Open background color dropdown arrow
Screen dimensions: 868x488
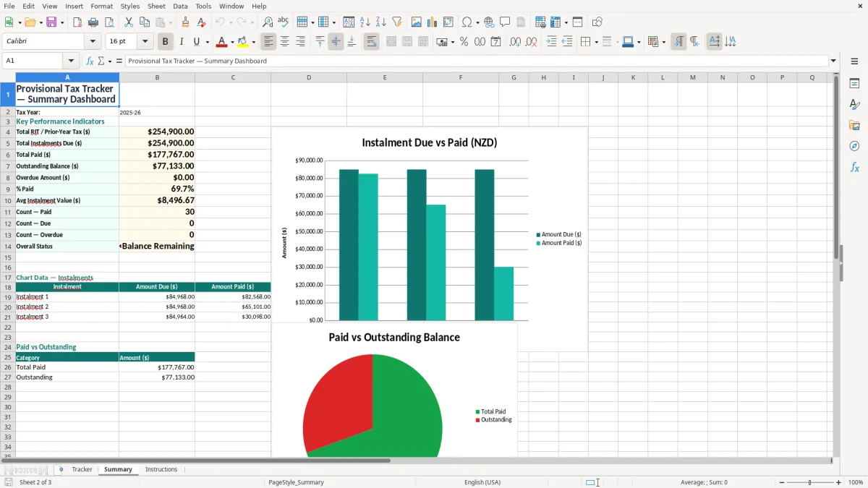(253, 42)
